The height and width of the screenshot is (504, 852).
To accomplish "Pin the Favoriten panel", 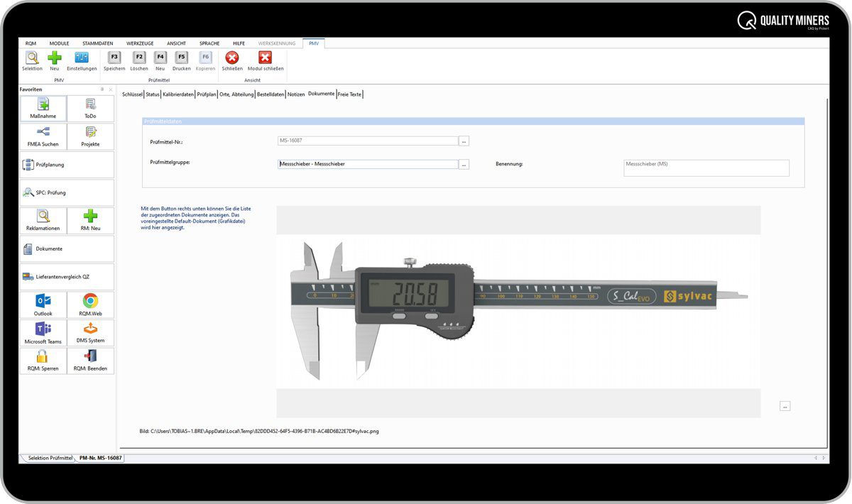I will [102, 89].
